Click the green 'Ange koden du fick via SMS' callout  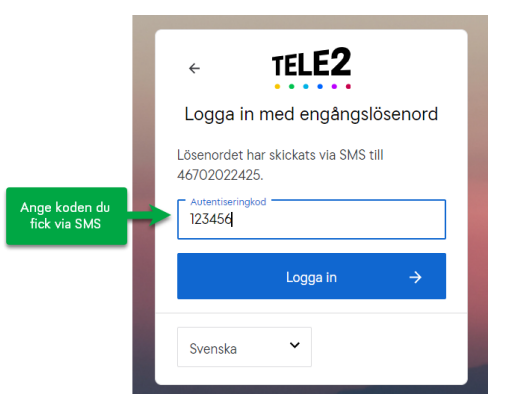[66, 216]
